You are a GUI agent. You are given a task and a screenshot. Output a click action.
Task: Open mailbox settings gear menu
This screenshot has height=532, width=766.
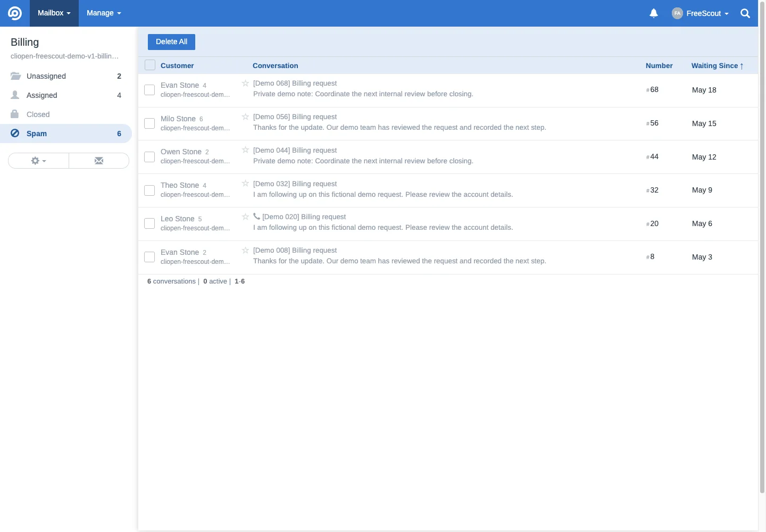[38, 161]
